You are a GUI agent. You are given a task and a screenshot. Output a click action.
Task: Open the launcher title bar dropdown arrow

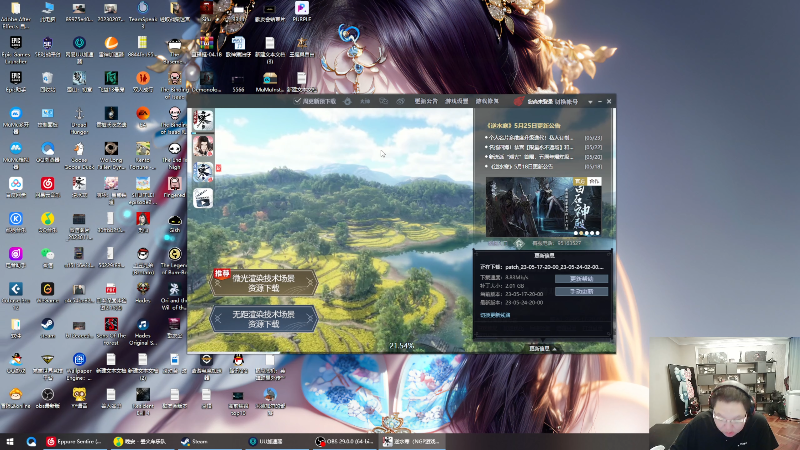coord(590,102)
